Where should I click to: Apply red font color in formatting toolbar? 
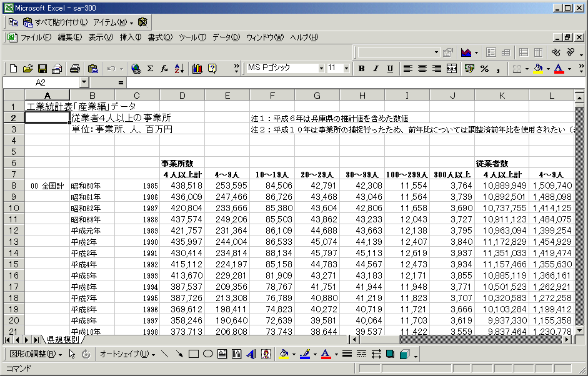559,69
